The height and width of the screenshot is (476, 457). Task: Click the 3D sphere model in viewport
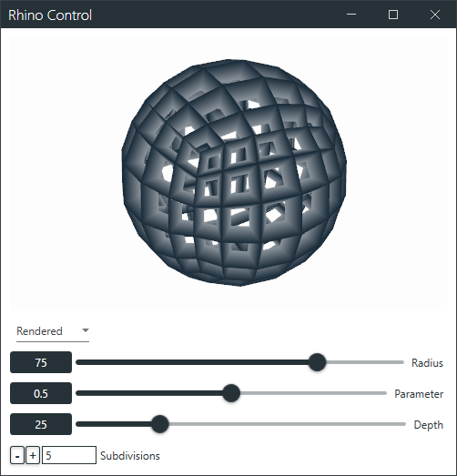pos(234,173)
